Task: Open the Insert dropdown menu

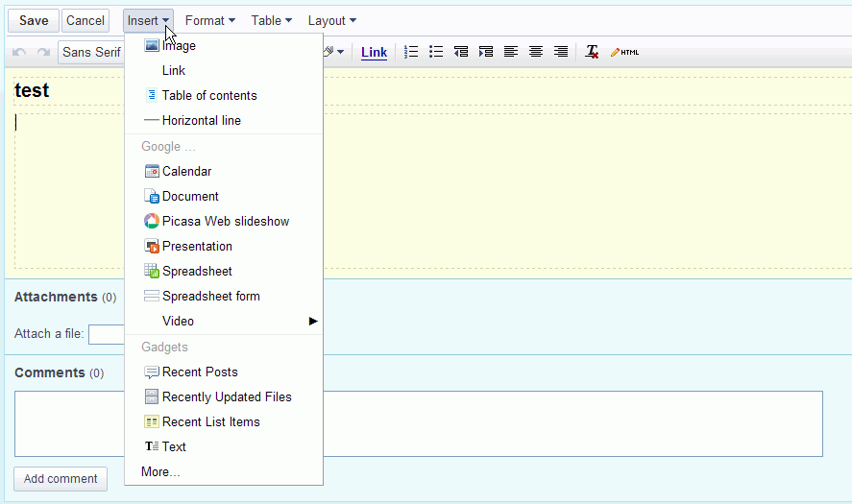Action: [x=148, y=20]
